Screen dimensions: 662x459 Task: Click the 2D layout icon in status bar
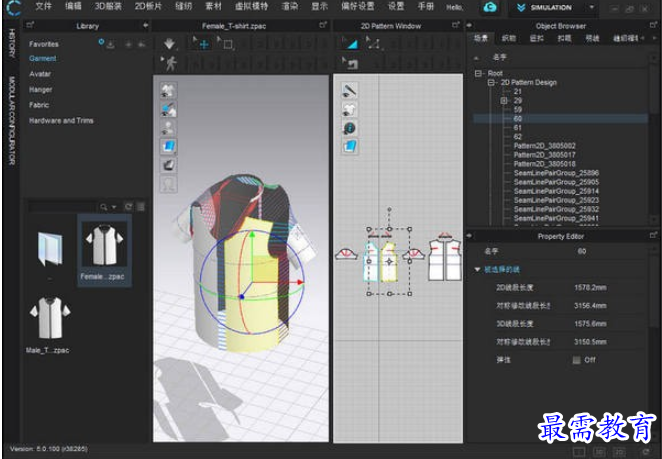pos(619,452)
